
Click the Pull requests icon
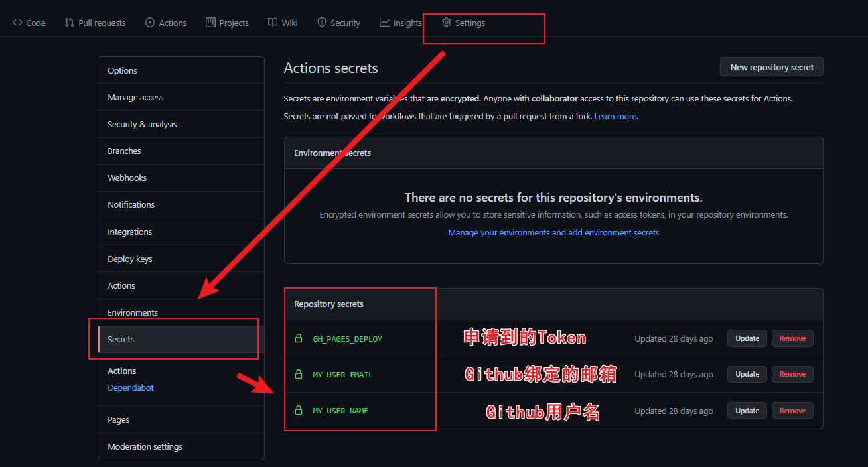[x=69, y=23]
